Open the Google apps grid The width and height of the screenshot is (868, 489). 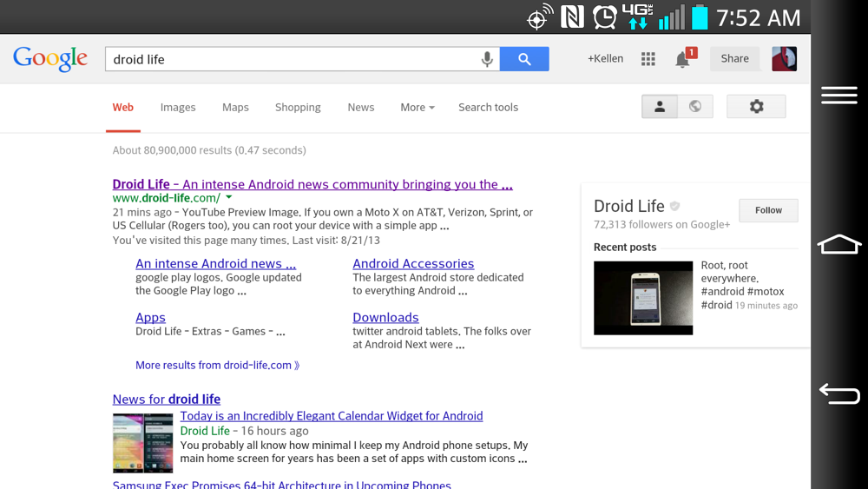coord(648,59)
